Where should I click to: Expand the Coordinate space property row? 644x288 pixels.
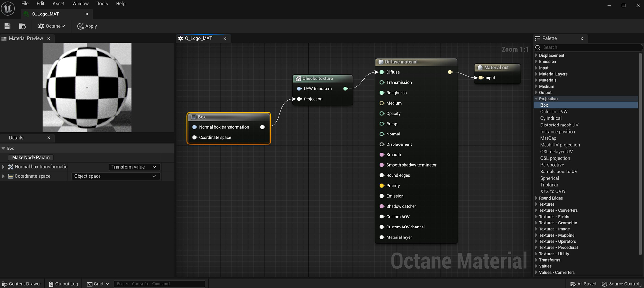pos(3,176)
